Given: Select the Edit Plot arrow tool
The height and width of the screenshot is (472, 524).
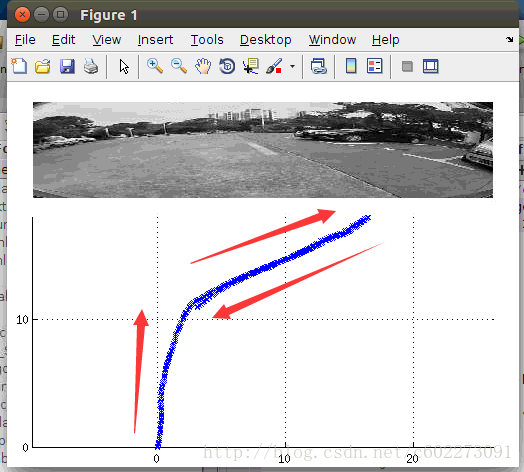Looking at the screenshot, I should tap(124, 67).
